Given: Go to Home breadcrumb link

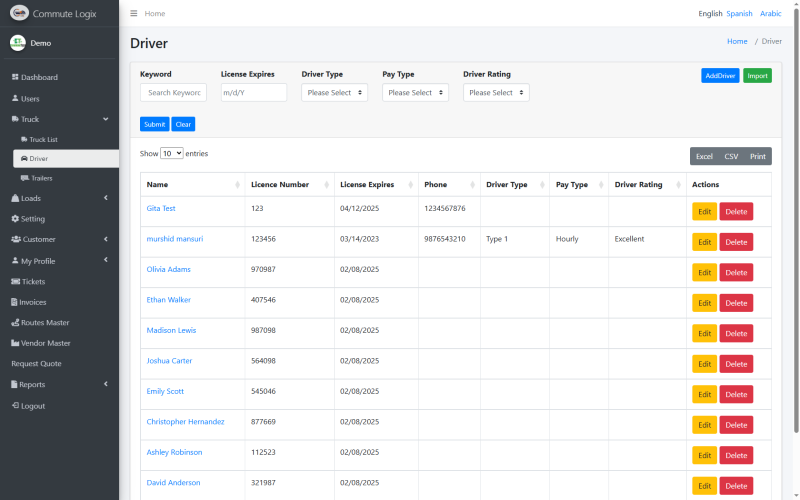Looking at the screenshot, I should click(737, 41).
